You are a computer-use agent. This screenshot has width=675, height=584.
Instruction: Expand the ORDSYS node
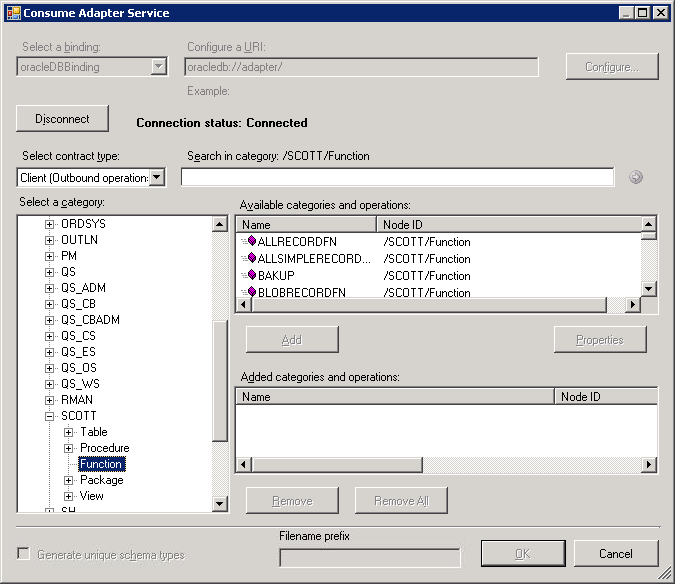(x=50, y=224)
